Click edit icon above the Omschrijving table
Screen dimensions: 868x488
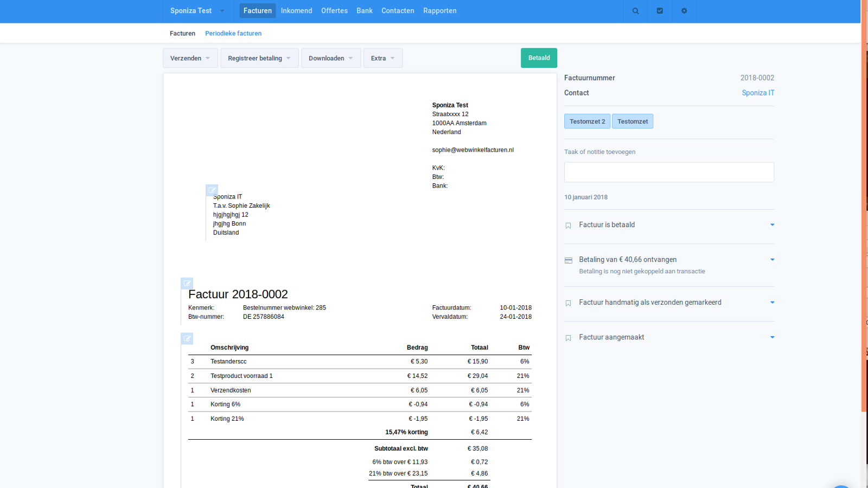(187, 338)
